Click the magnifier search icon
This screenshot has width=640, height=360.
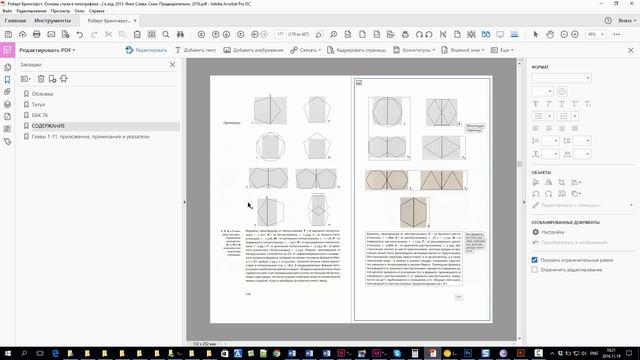(166, 35)
